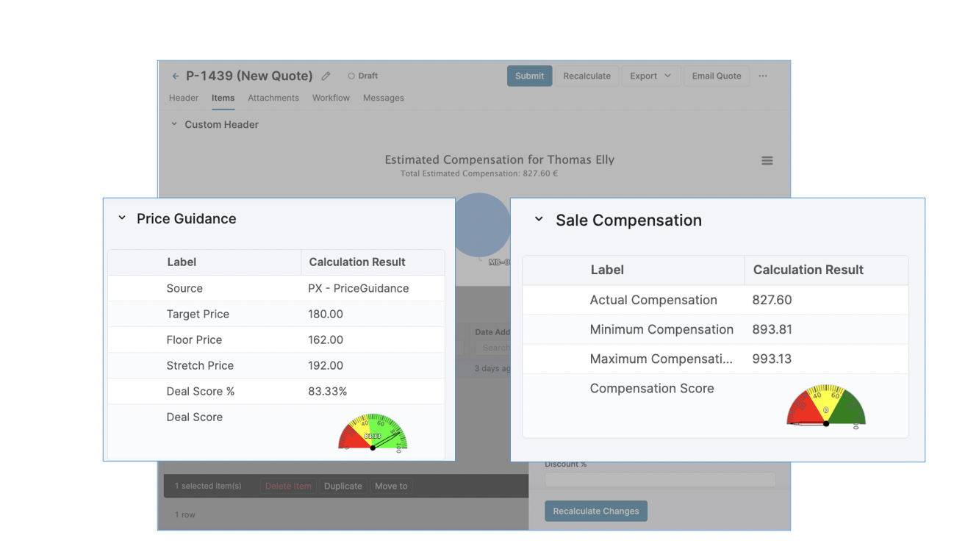Click the Deal Score gauge chart
The height and width of the screenshot is (560, 979).
[x=373, y=432]
